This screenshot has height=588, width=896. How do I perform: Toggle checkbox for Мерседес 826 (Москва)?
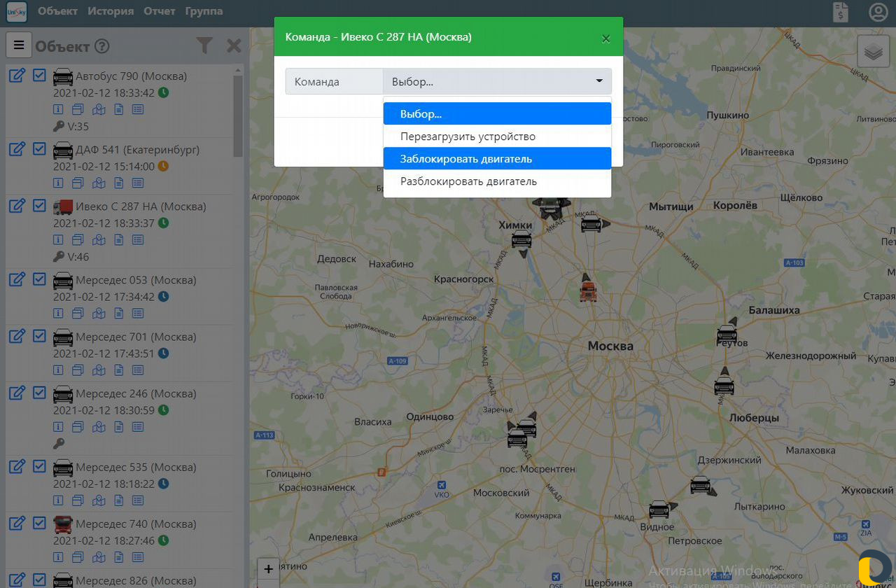tap(39, 579)
